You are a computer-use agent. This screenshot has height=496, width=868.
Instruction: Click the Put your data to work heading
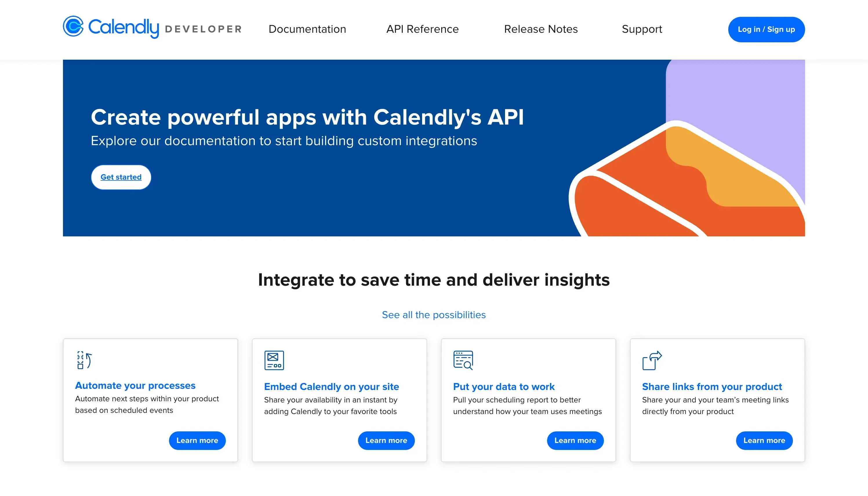504,387
